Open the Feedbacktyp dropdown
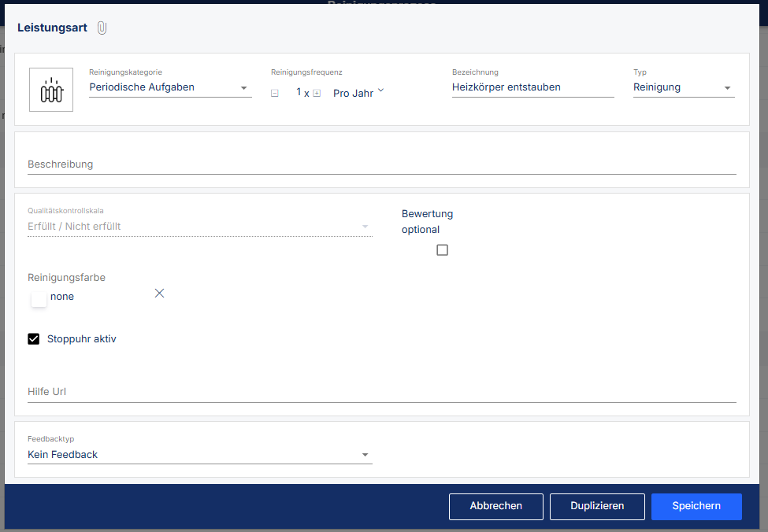Image resolution: width=768 pixels, height=532 pixels. tap(199, 455)
